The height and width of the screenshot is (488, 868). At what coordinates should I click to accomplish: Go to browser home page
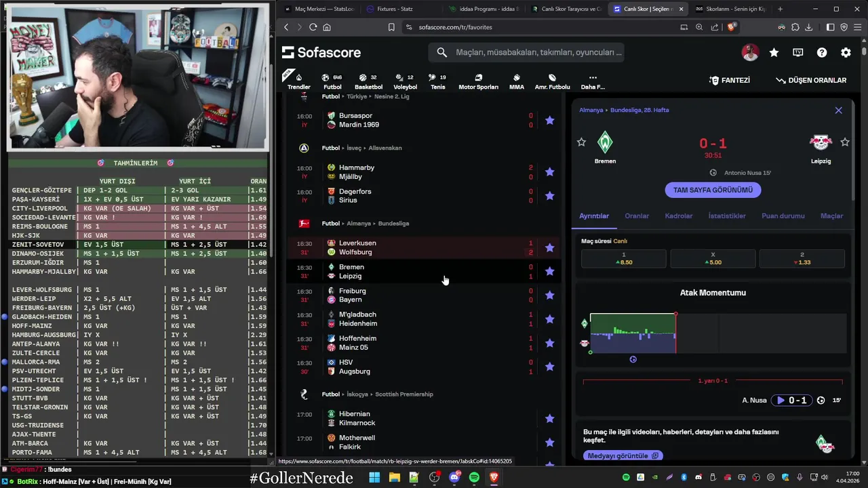[327, 27]
